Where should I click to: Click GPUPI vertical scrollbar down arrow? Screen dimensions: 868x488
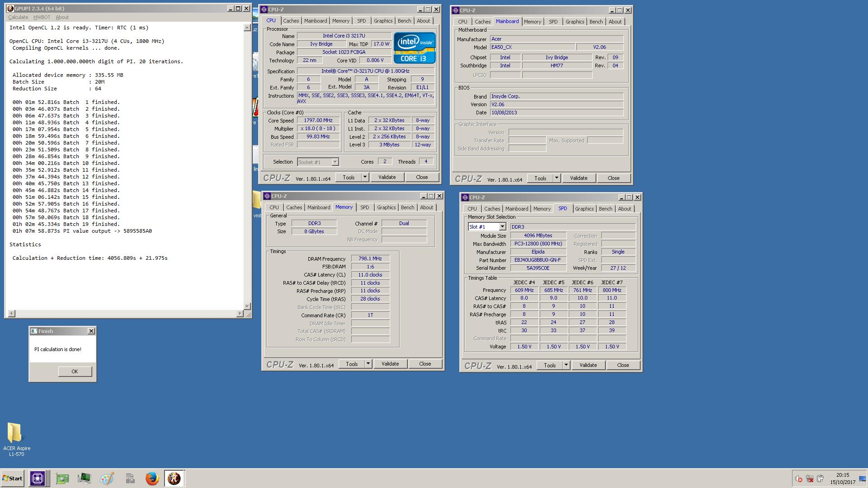(247, 306)
